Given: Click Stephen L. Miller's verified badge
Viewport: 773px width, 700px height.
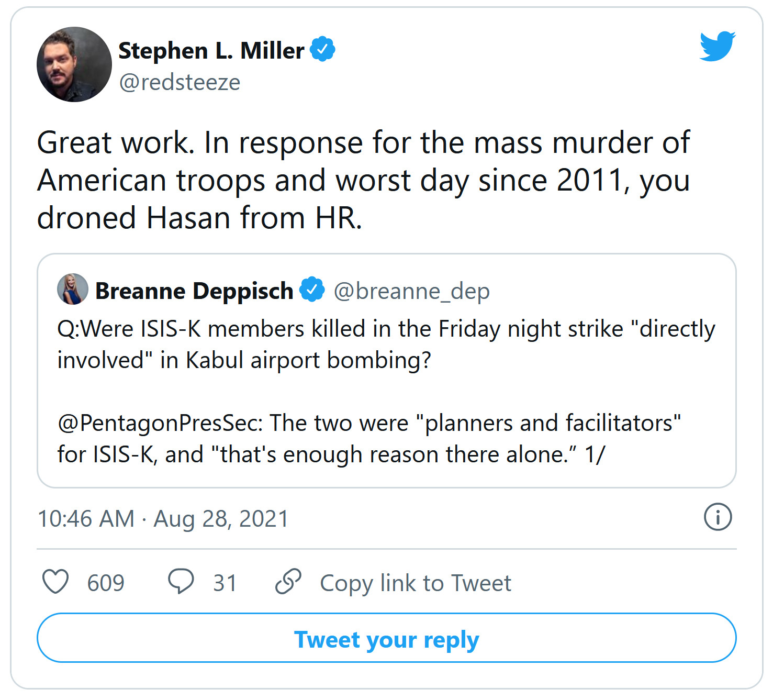Looking at the screenshot, I should 322,50.
